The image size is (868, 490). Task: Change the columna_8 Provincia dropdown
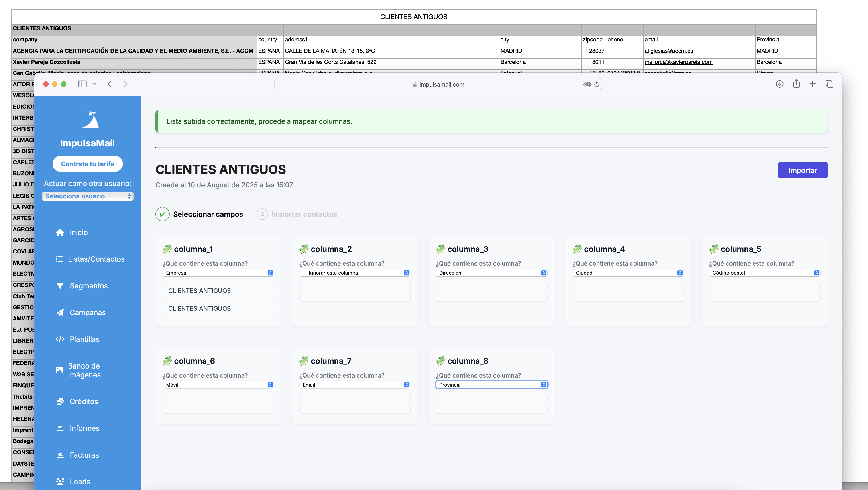point(492,385)
